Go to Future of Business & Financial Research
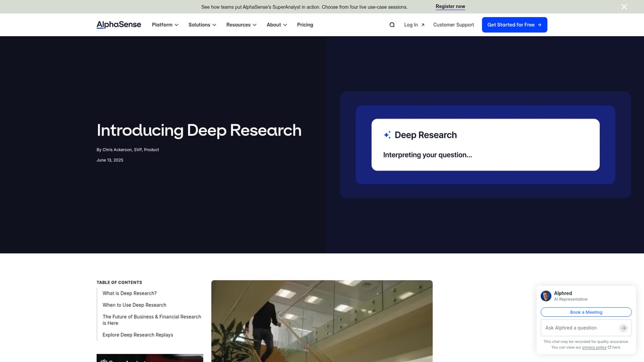The width and height of the screenshot is (644, 362). point(152,320)
